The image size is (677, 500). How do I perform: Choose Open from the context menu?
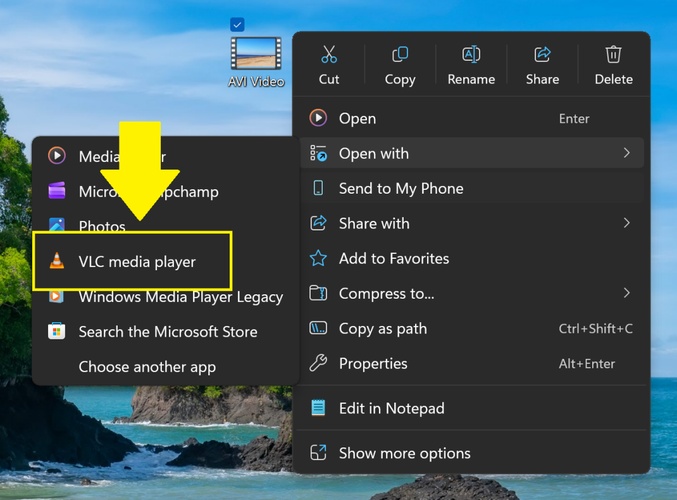coord(471,118)
